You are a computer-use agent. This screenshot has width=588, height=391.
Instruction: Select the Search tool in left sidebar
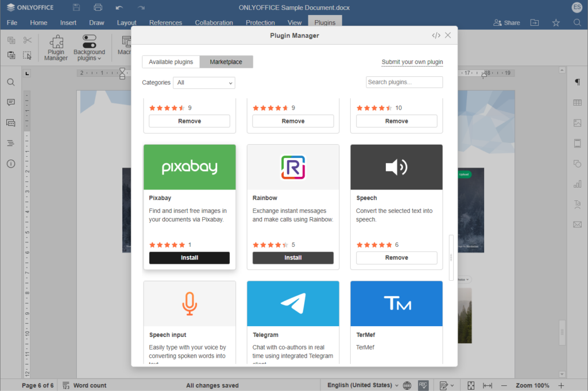(10, 82)
